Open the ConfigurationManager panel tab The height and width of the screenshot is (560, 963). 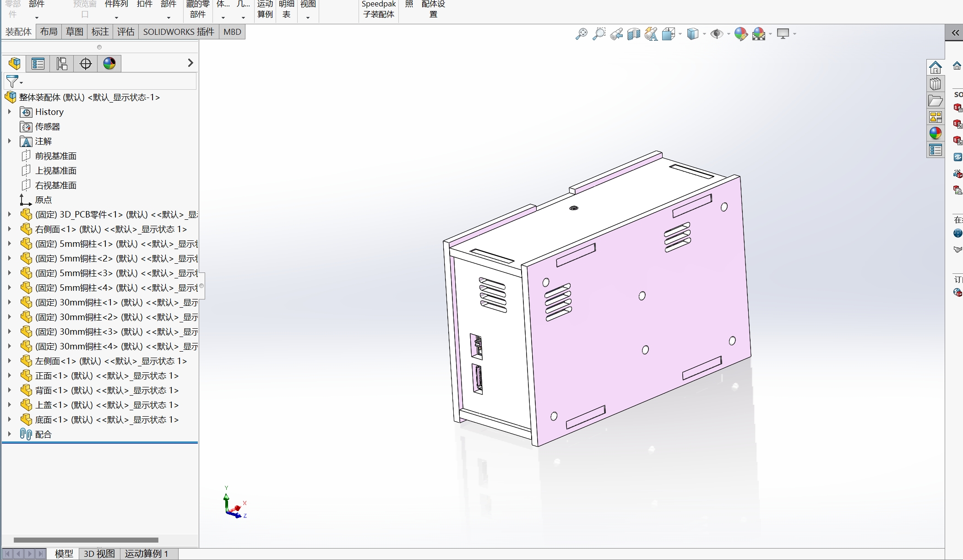62,64
